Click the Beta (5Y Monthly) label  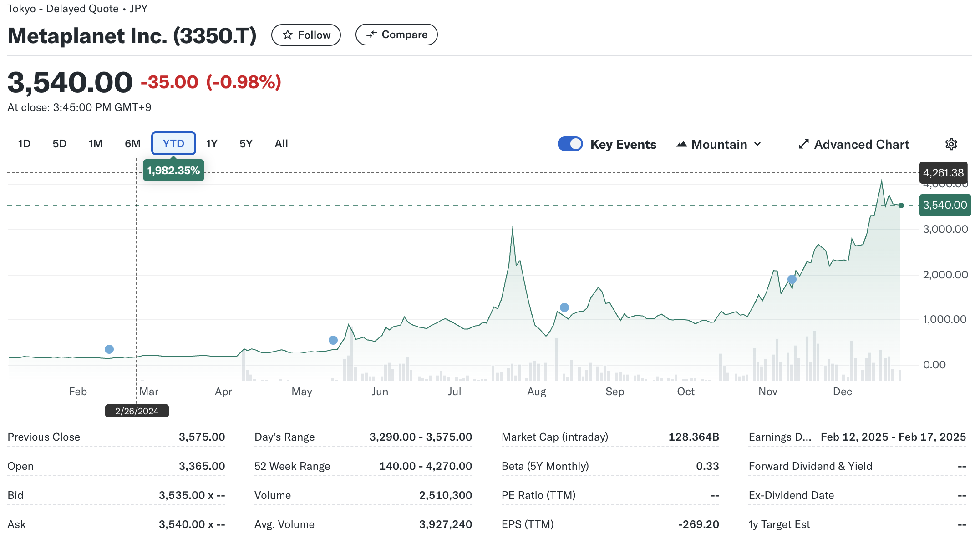(545, 466)
